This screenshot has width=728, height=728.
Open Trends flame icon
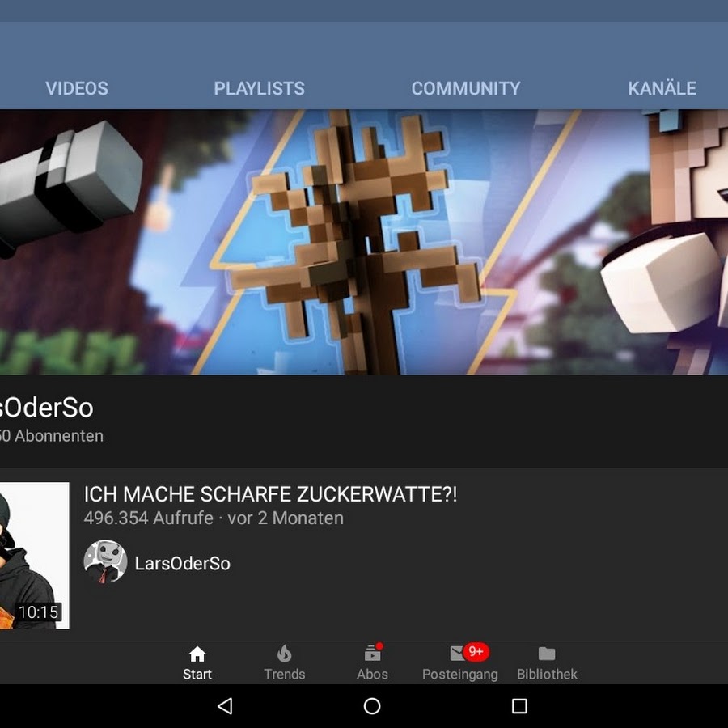(x=284, y=654)
